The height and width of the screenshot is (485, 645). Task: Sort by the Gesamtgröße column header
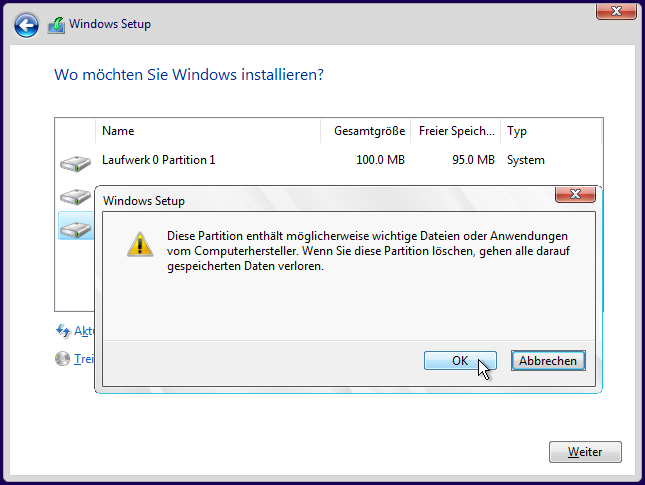point(366,131)
